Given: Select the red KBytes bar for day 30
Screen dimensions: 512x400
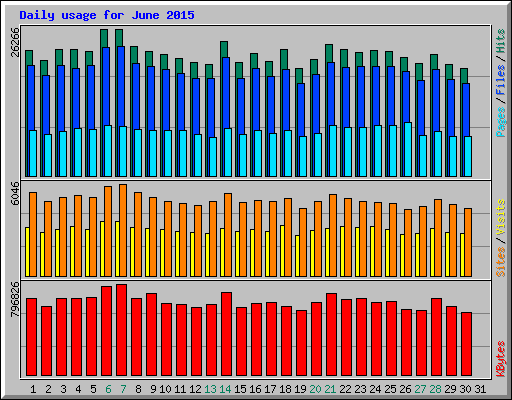Looking at the screenshot, I should (466, 344).
